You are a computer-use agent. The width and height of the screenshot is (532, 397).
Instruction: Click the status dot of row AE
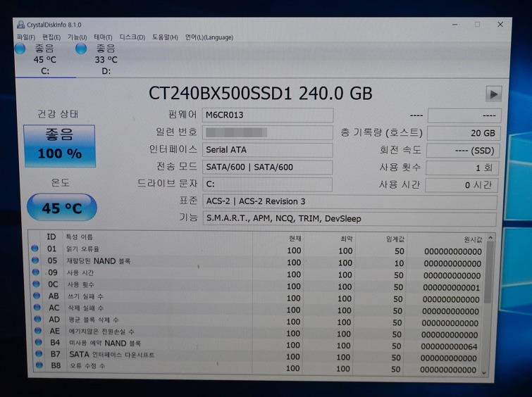point(38,331)
